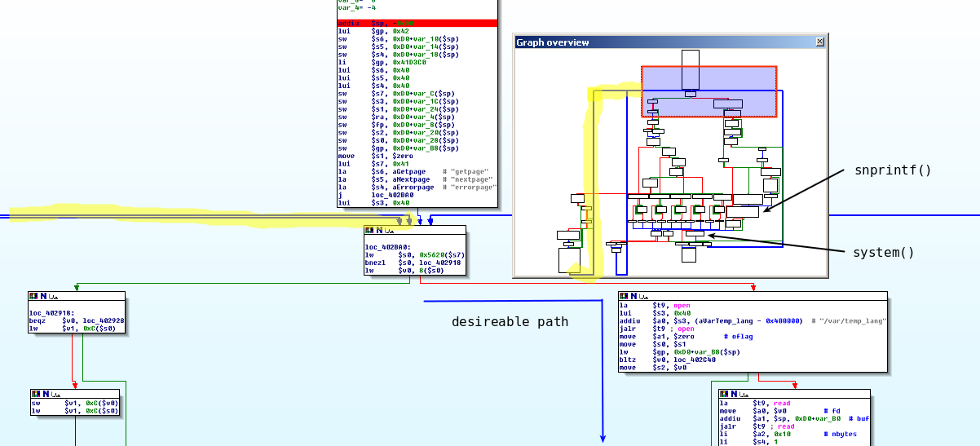Follow loc_402918 target in the bnezl instruction

click(x=439, y=263)
